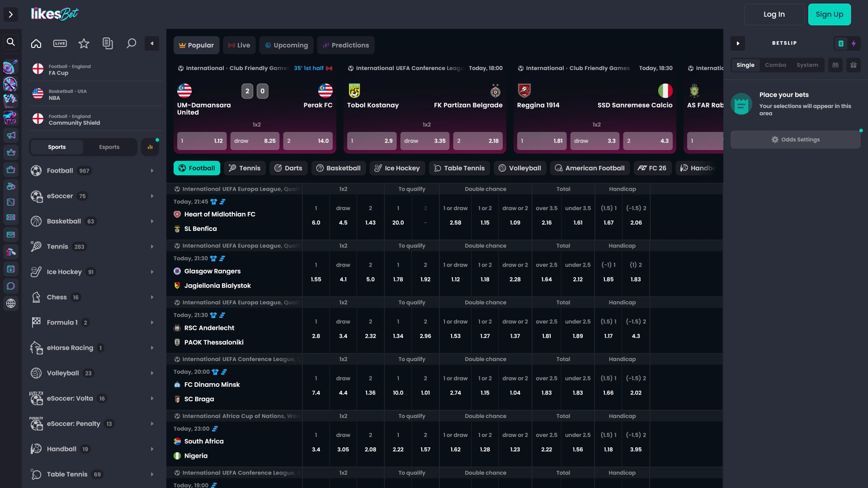Open the chat bubble support icon
This screenshot has height=488, width=868.
11,286
